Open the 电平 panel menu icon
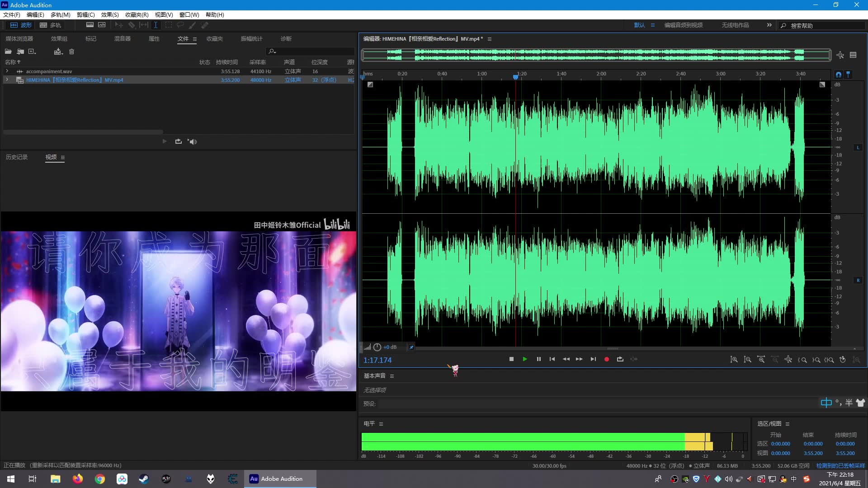The height and width of the screenshot is (488, 868). click(x=381, y=424)
